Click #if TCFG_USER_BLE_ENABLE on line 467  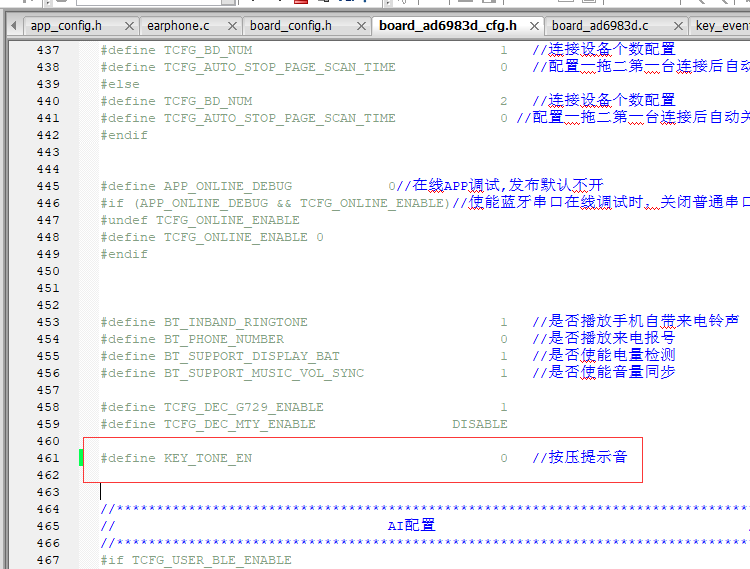click(x=196, y=560)
